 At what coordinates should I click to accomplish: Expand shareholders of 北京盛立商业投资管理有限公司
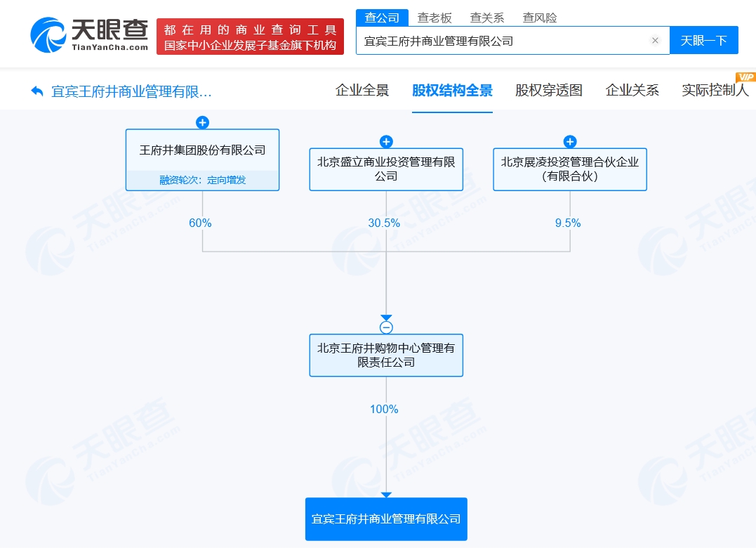point(386,142)
